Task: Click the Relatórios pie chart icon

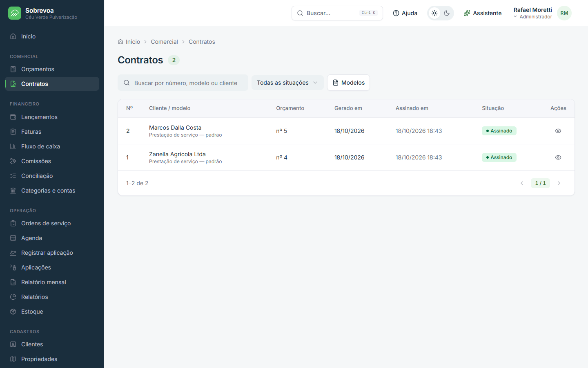Action: tap(13, 297)
